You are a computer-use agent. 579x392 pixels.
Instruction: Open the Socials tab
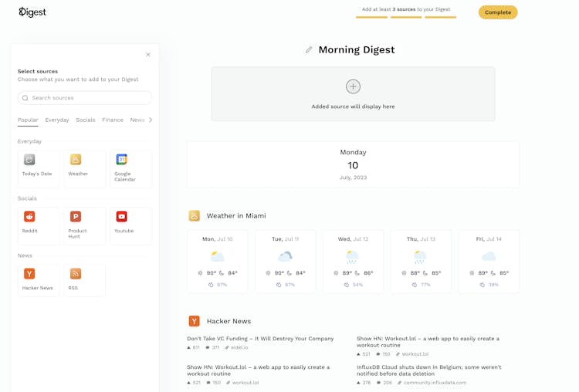(x=86, y=120)
